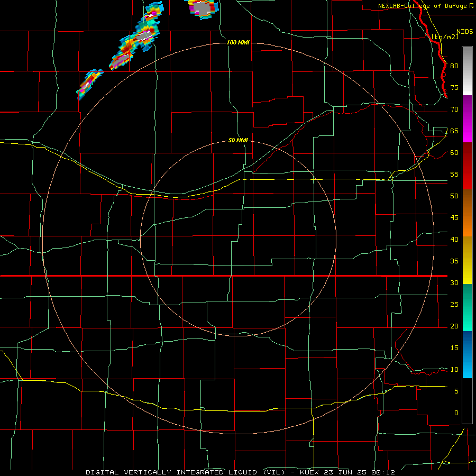
Task: Pick the dark red segment of the color bar
Action: (x=467, y=166)
